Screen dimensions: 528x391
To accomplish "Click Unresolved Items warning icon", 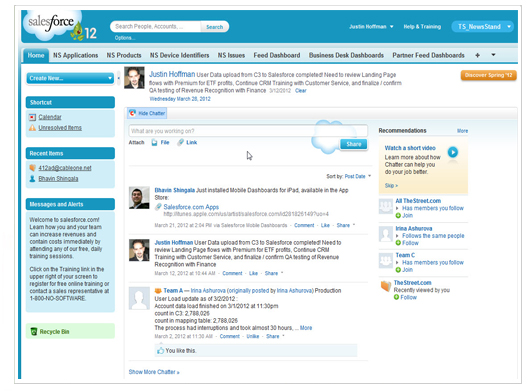I will [x=32, y=128].
